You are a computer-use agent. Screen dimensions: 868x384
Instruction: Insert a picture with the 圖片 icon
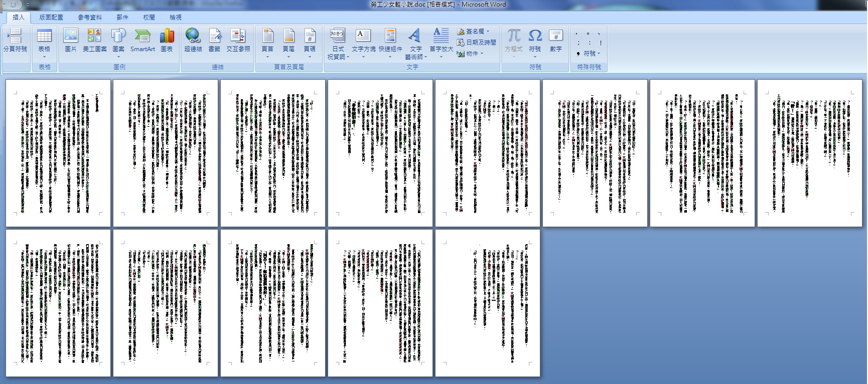[x=71, y=40]
